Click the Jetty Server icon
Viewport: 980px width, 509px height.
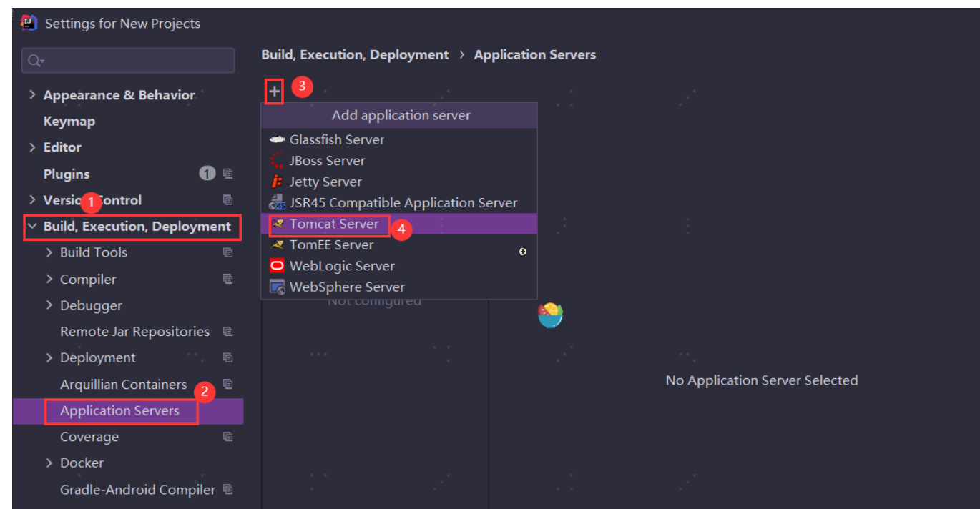tap(277, 182)
